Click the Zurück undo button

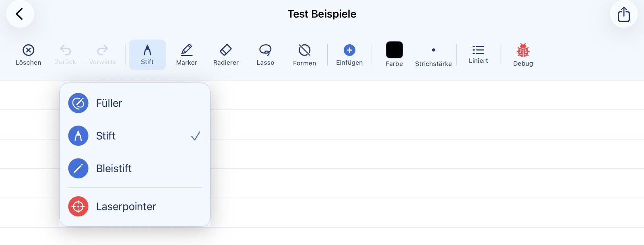[65, 54]
